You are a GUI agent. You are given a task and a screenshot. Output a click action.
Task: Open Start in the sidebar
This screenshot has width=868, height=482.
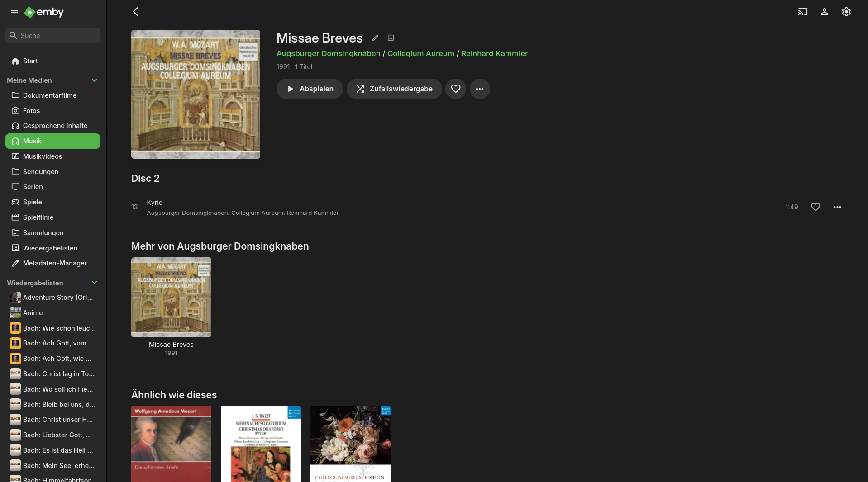(x=52, y=61)
